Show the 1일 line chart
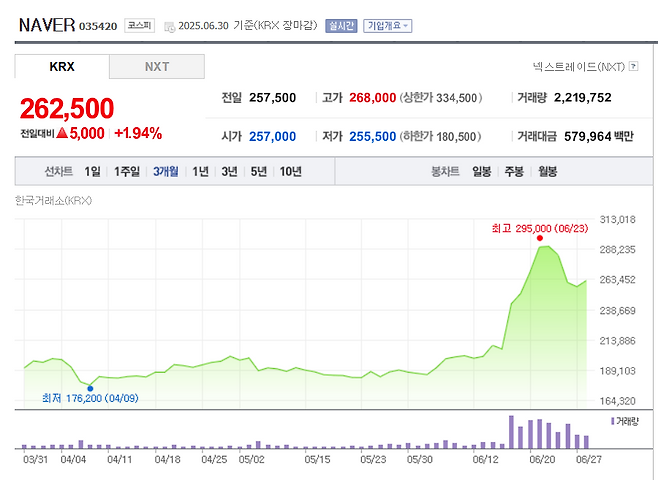Viewport: 658px width, 480px height. [92, 171]
